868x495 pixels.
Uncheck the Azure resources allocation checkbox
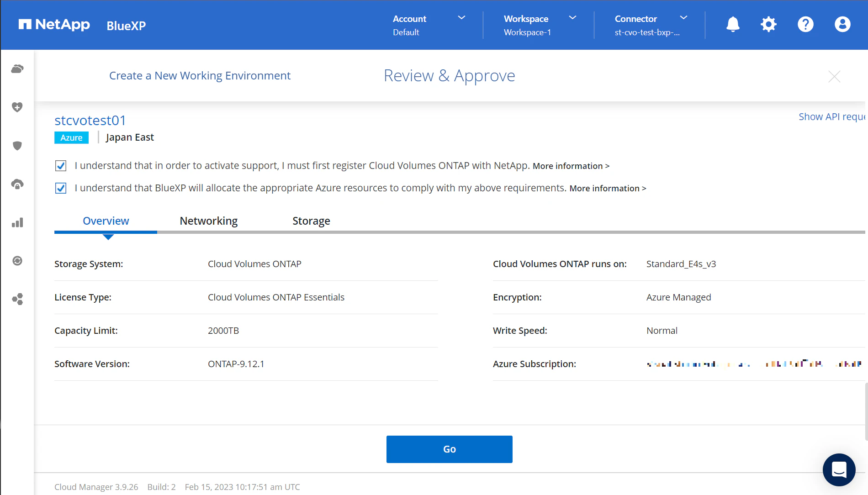click(x=61, y=188)
